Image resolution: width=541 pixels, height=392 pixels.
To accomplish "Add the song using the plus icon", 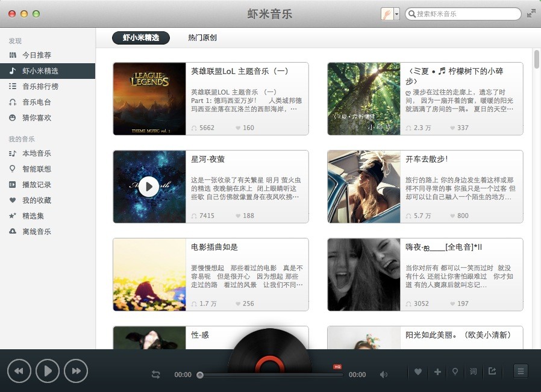I will [x=437, y=372].
